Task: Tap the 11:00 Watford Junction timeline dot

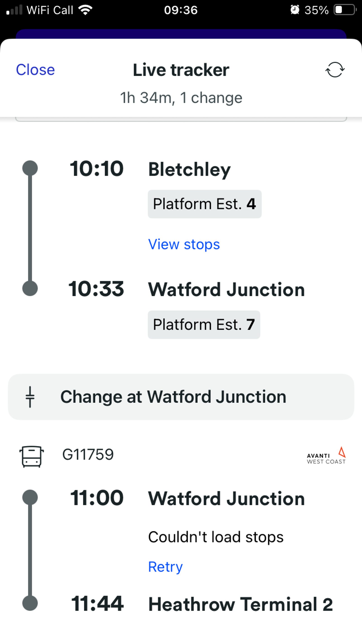Action: (x=30, y=498)
